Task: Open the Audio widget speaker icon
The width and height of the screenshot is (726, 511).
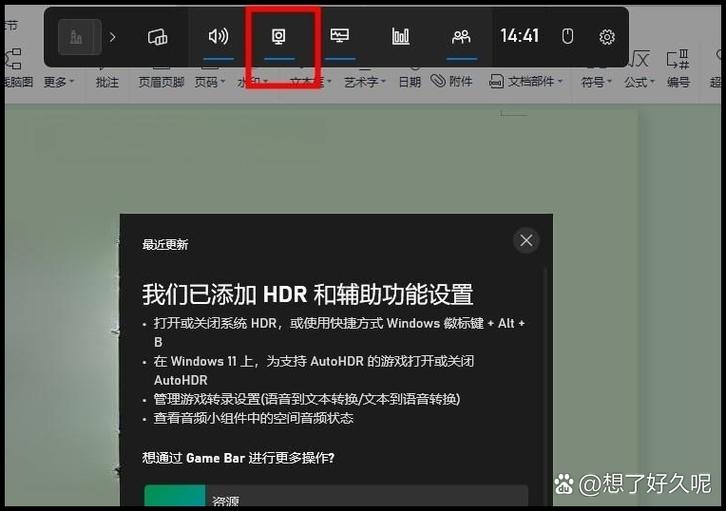Action: click(218, 36)
